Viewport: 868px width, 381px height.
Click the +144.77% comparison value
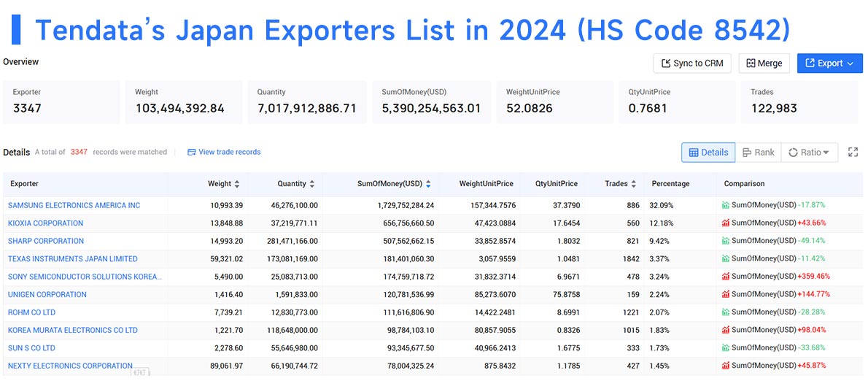tap(814, 295)
